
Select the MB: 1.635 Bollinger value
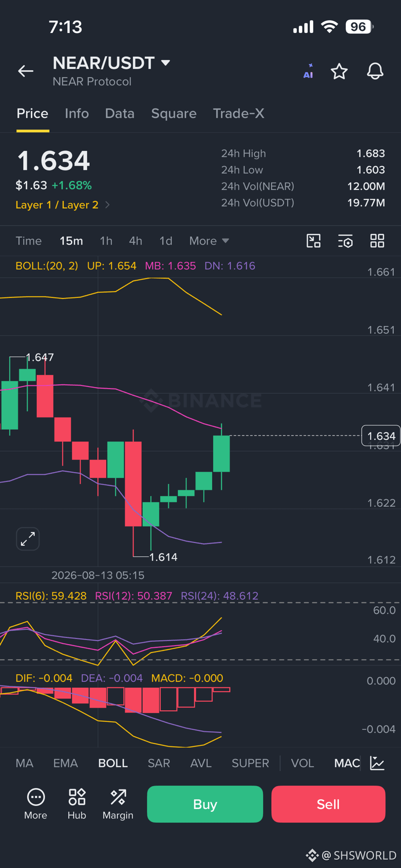[x=170, y=266]
